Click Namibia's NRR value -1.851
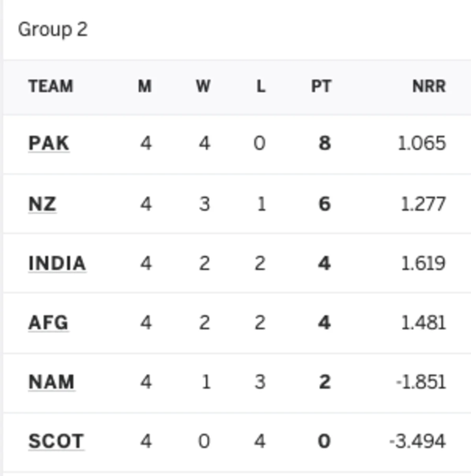The width and height of the screenshot is (471, 476). coord(421,382)
